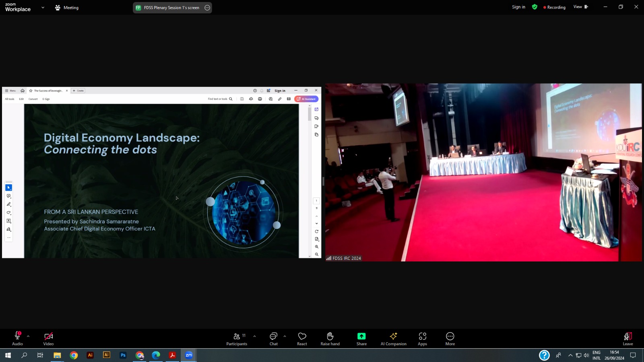Click the Home icon in shared Acrobat window
Screen dimensions: 644x362
pyautogui.click(x=23, y=90)
